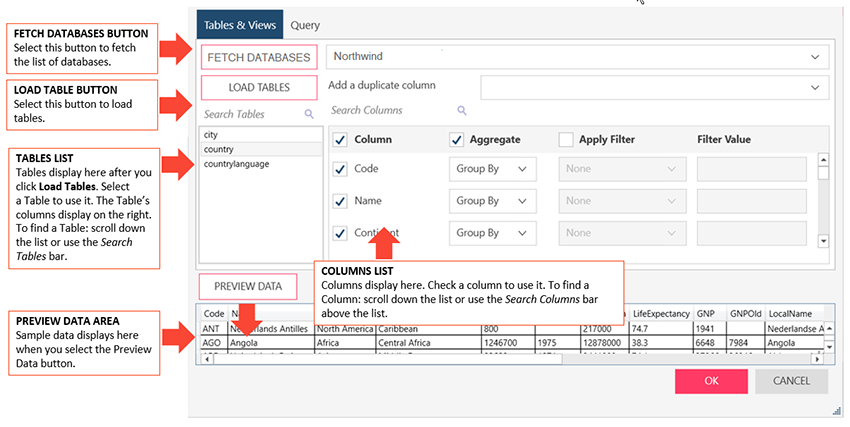Click the preview grid scroll-right arrow
The image size is (850, 427).
[815, 360]
